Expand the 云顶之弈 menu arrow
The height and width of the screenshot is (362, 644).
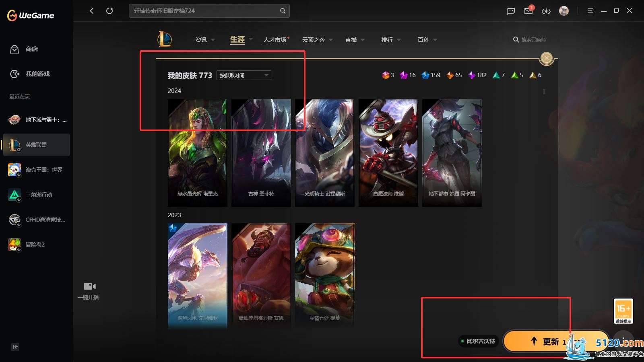331,40
